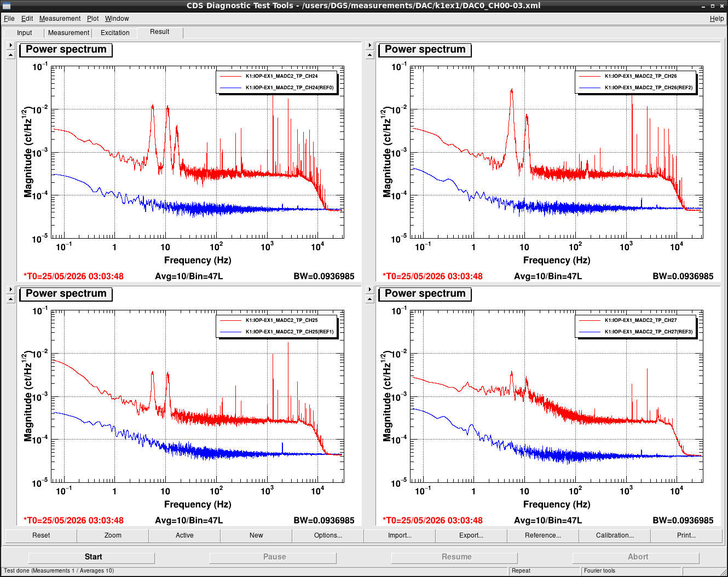728x577 pixels.
Task: Open the File menu
Action: point(9,19)
